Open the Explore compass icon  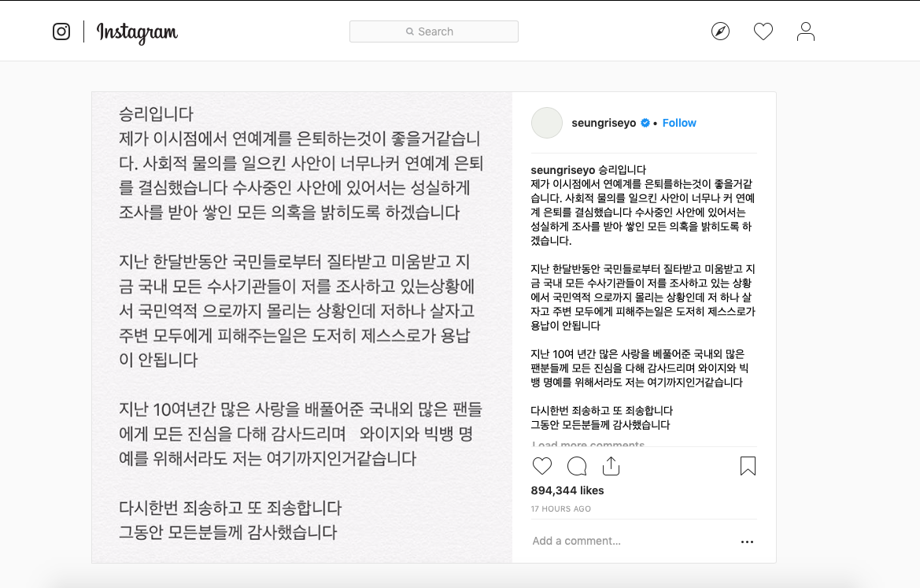point(720,31)
